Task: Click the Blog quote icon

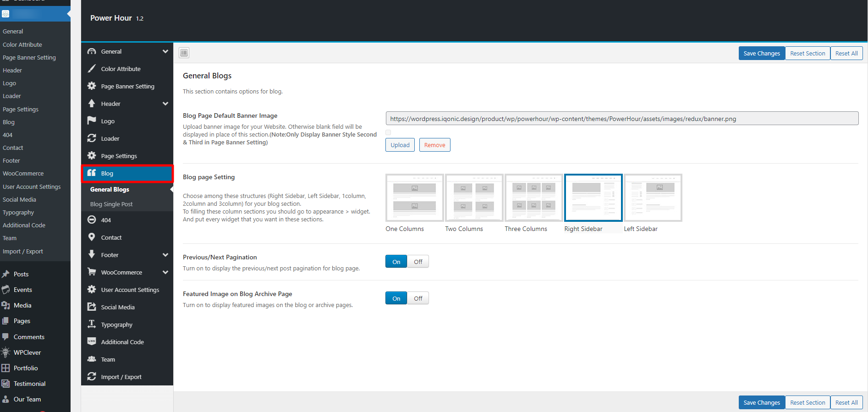Action: 92,173
